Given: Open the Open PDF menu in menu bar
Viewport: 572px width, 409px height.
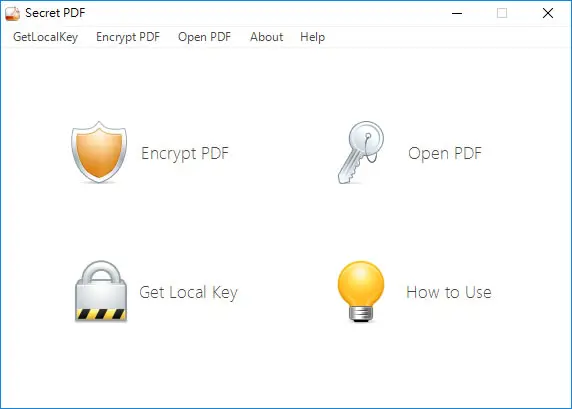Looking at the screenshot, I should tap(205, 37).
